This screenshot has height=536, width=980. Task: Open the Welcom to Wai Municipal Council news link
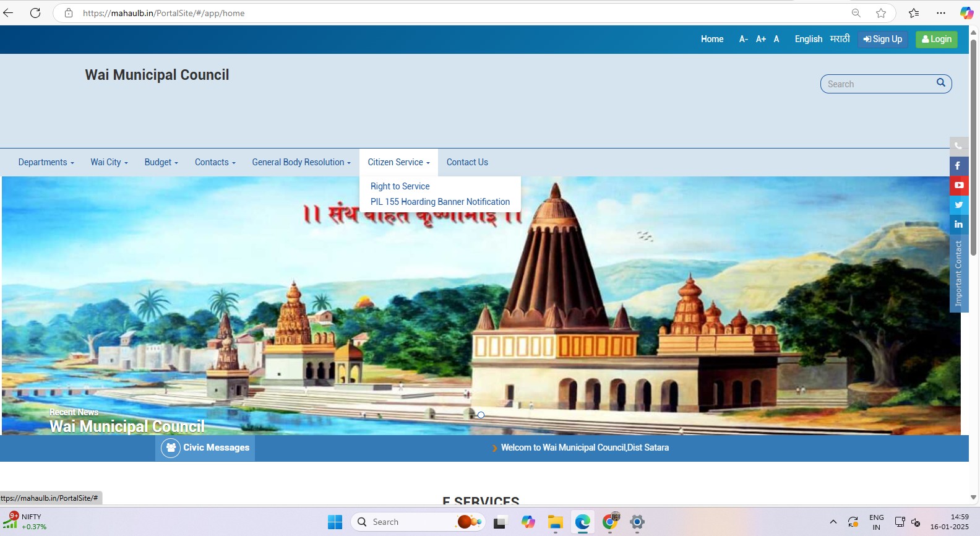coord(585,447)
